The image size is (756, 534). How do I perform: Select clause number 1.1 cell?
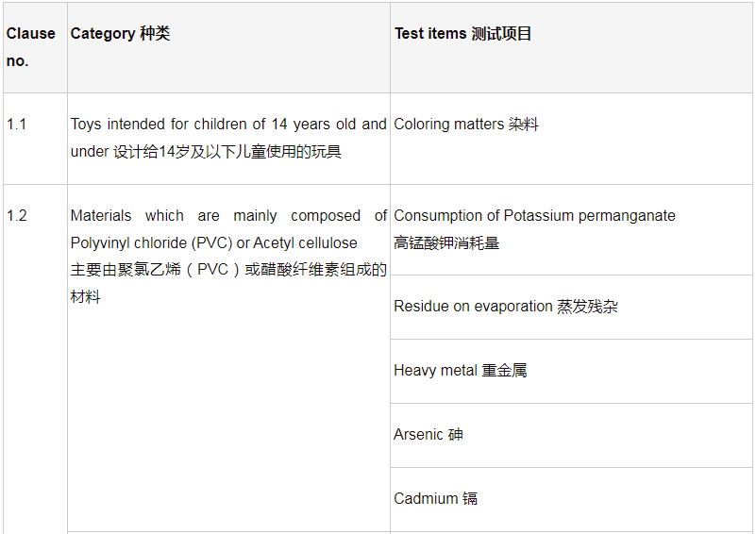17,125
